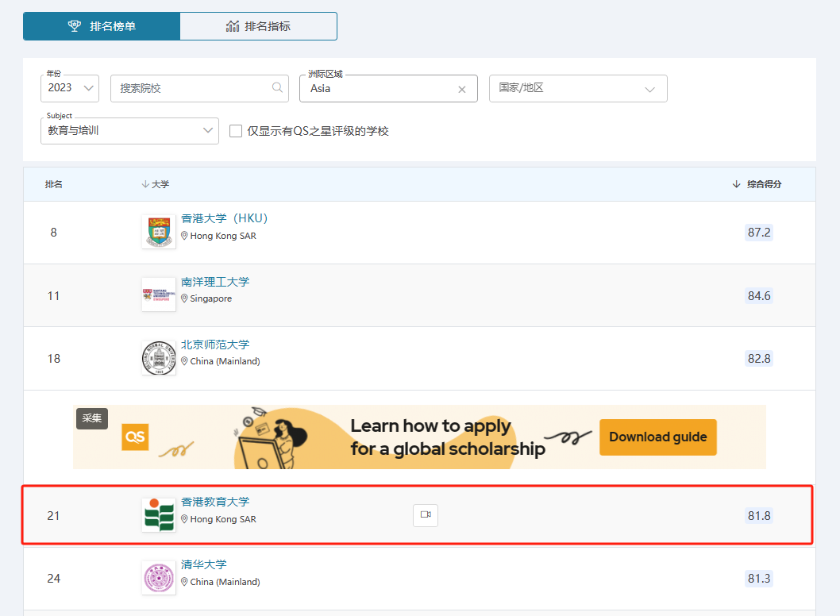Screen dimensions: 840x616
Task: Click rank 11 in the 南洋理工大学 row
Action: pyautogui.click(x=53, y=295)
